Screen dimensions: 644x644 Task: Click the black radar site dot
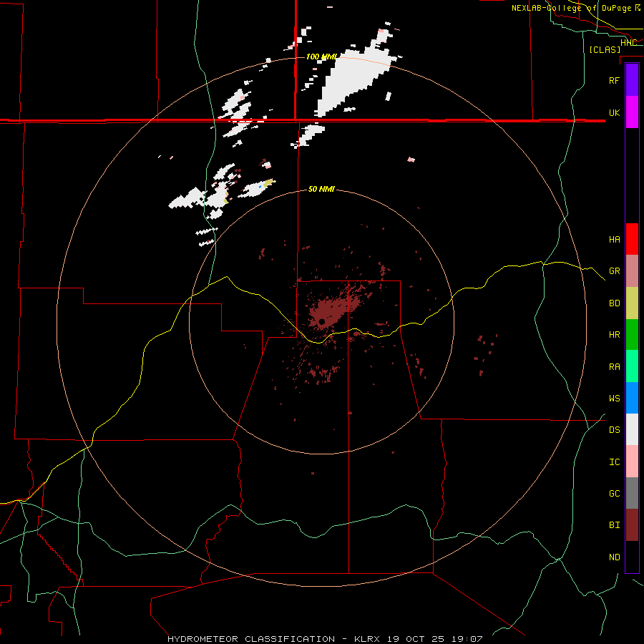click(x=321, y=321)
